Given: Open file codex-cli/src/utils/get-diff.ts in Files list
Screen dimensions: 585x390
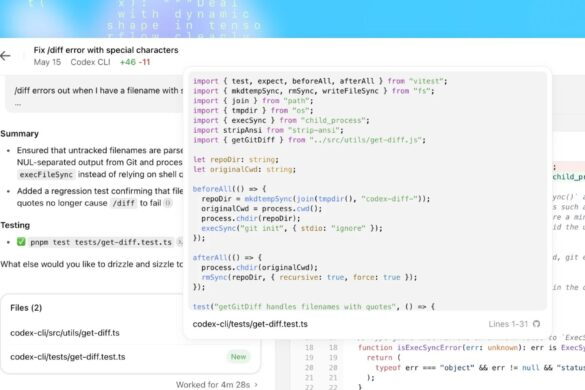Looking at the screenshot, I should coord(65,333).
